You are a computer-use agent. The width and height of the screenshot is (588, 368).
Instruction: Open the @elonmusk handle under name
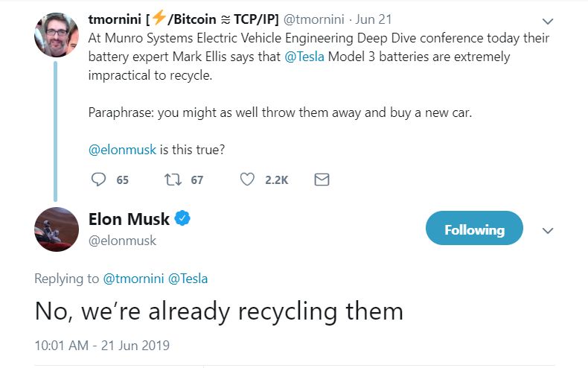pos(122,241)
